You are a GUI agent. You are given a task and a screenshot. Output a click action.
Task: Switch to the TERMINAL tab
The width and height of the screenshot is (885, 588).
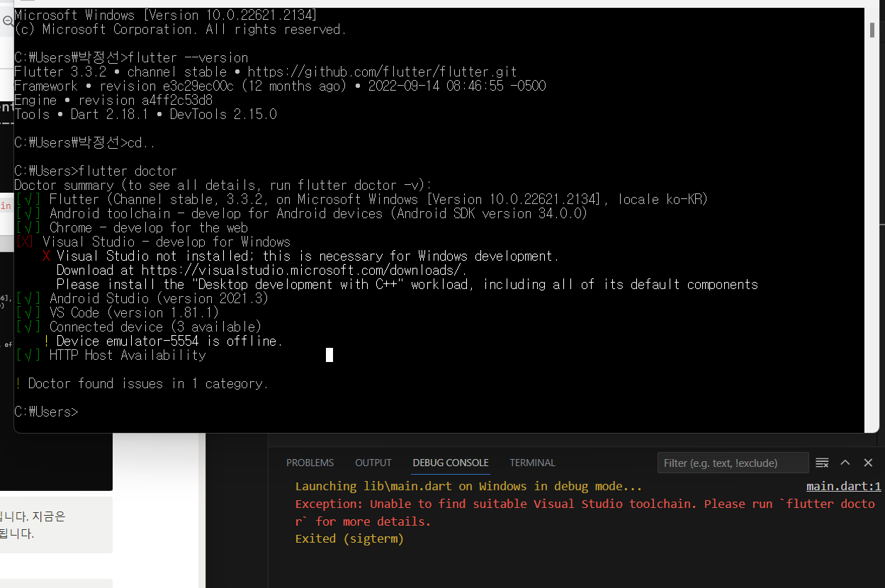[532, 463]
